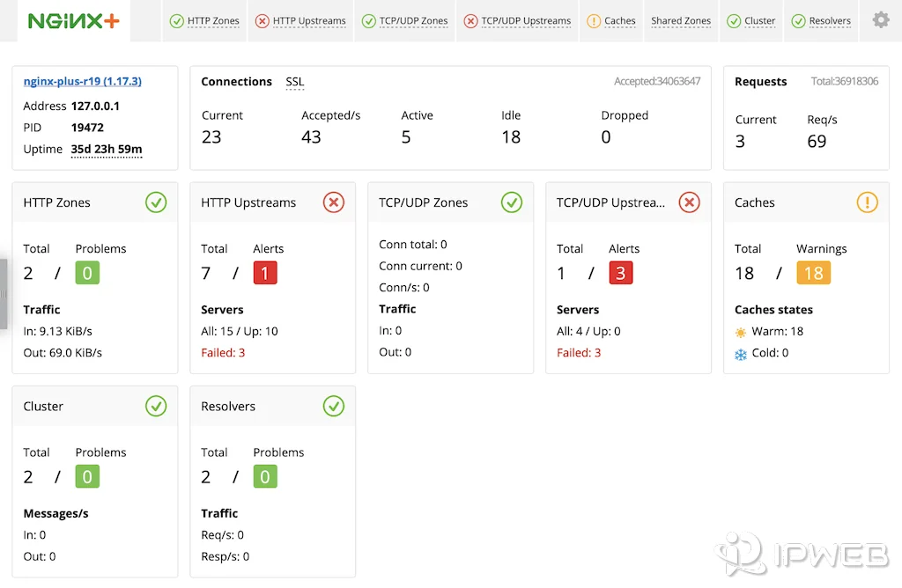
Task: Switch to the TCP/UDP Upstreams tab
Action: 517,21
